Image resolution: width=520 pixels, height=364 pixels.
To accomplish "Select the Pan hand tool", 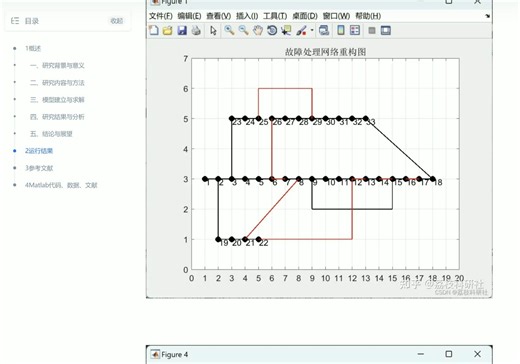I will (x=258, y=31).
